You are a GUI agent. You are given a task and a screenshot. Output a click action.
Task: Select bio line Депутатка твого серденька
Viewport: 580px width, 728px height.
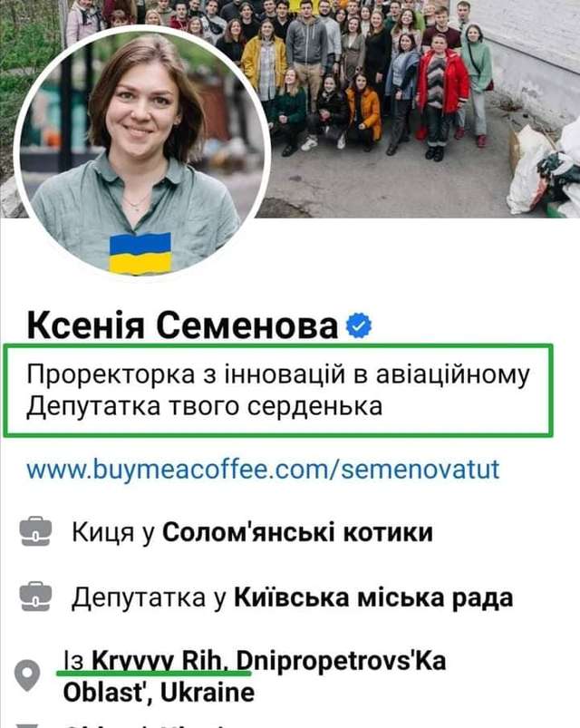(204, 406)
